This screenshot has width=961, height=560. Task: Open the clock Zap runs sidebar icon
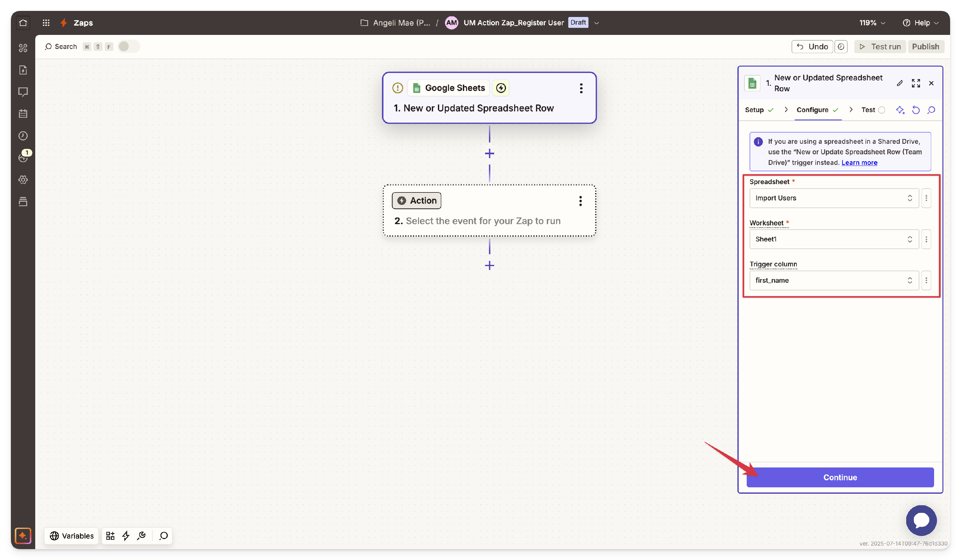coord(23,136)
